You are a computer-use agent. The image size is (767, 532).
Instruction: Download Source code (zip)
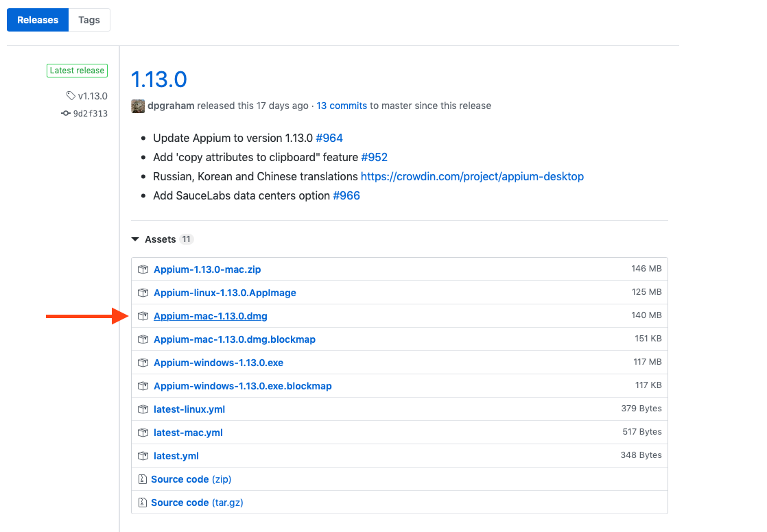coord(191,479)
